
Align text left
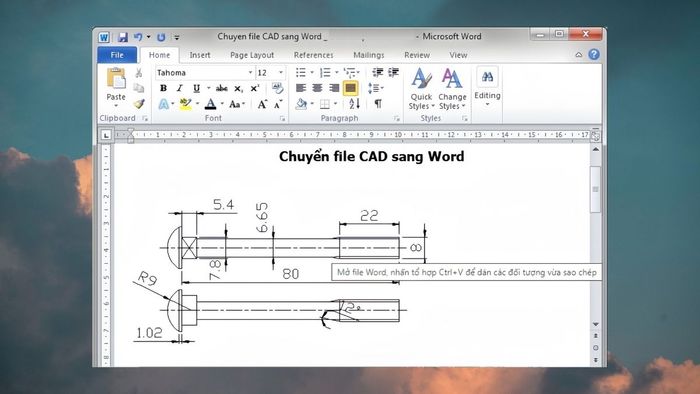click(x=301, y=88)
